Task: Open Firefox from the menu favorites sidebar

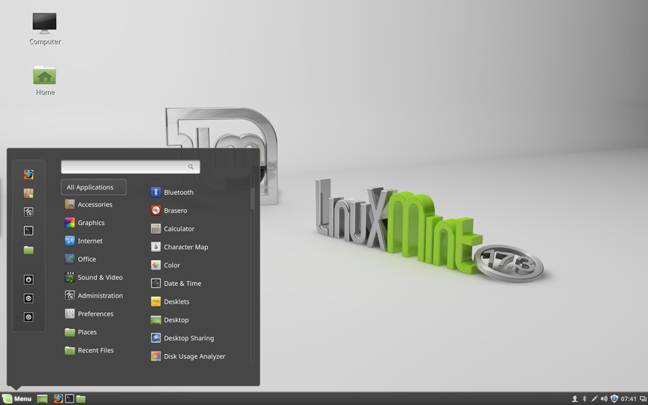Action: [29, 174]
